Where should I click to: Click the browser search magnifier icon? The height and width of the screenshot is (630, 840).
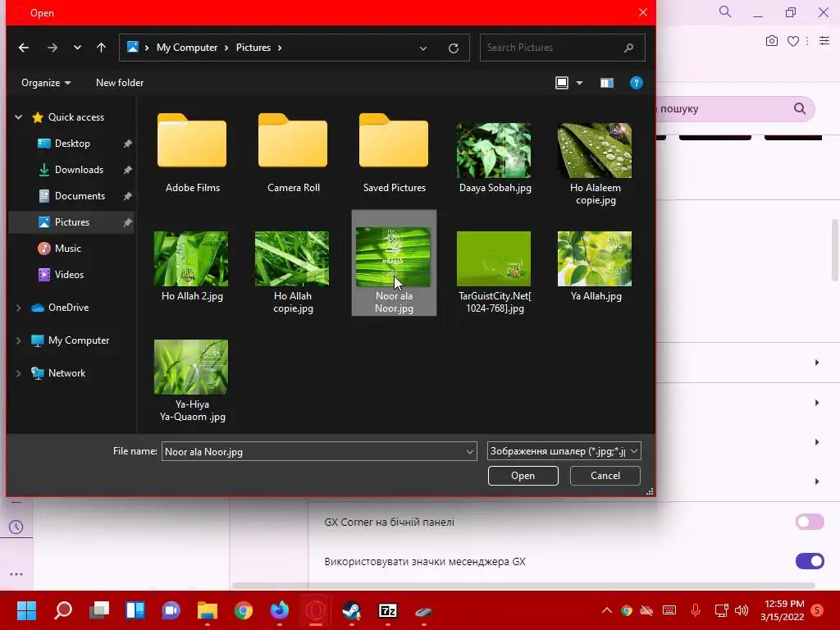pos(725,11)
